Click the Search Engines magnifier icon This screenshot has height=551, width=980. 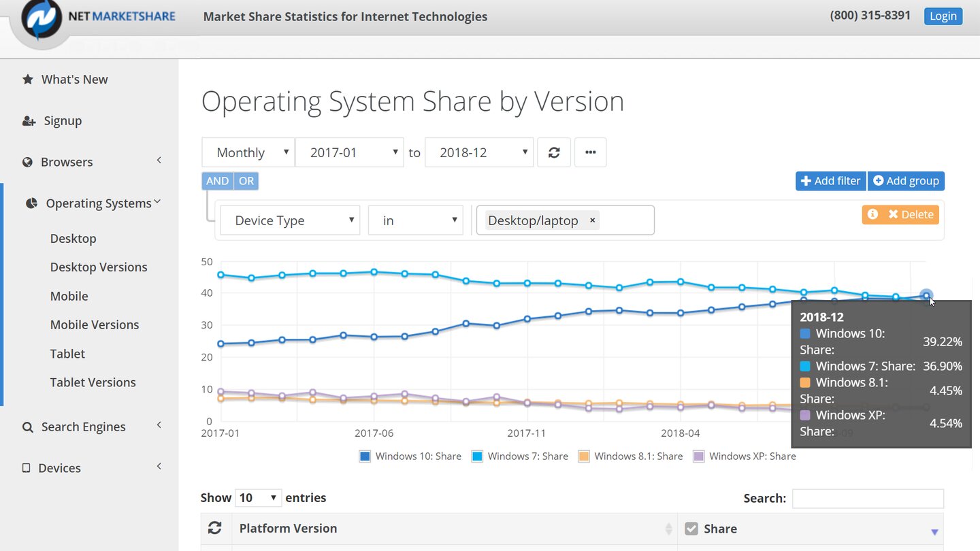[x=28, y=427]
